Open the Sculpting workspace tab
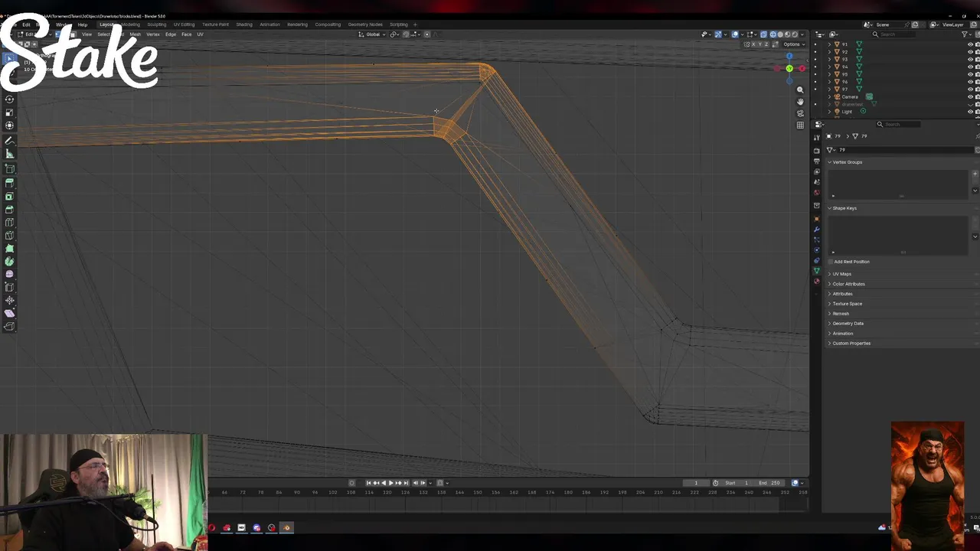Screen dimensions: 980x551 pos(156,24)
